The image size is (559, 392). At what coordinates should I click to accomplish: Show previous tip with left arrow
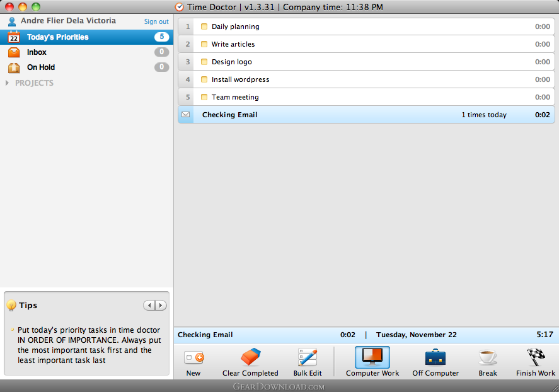coord(149,306)
